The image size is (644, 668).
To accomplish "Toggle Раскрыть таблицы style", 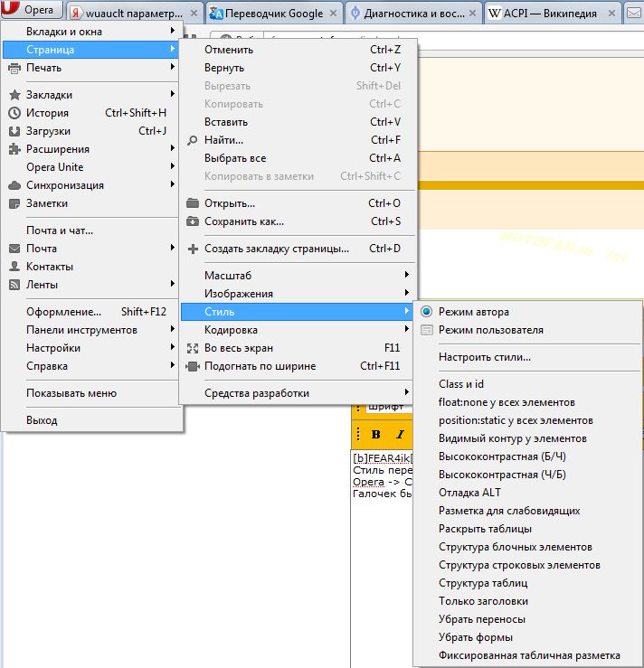I will tap(527, 529).
